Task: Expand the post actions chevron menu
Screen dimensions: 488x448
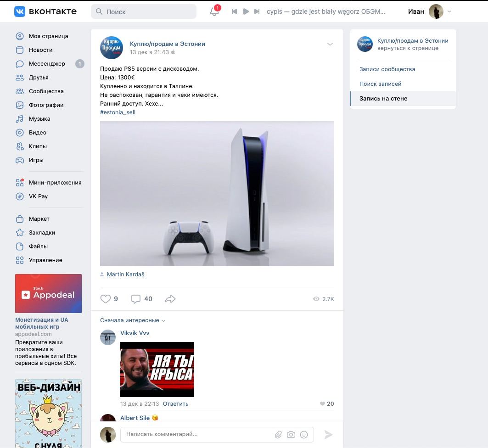Action: click(x=330, y=44)
